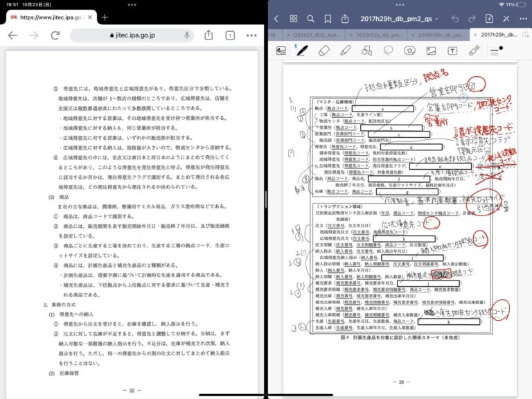532x399 pixels.
Task: Switch to the 2006h18h_db_pm document tab
Action: pos(441,35)
